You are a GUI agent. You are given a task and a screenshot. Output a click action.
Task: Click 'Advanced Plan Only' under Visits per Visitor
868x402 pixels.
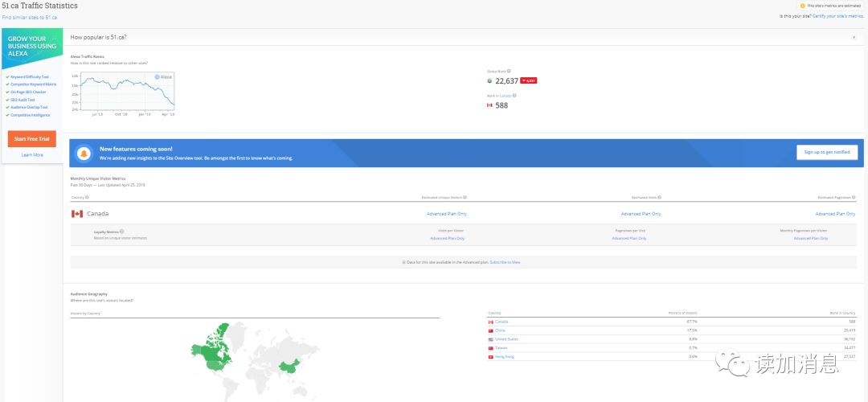(x=448, y=238)
